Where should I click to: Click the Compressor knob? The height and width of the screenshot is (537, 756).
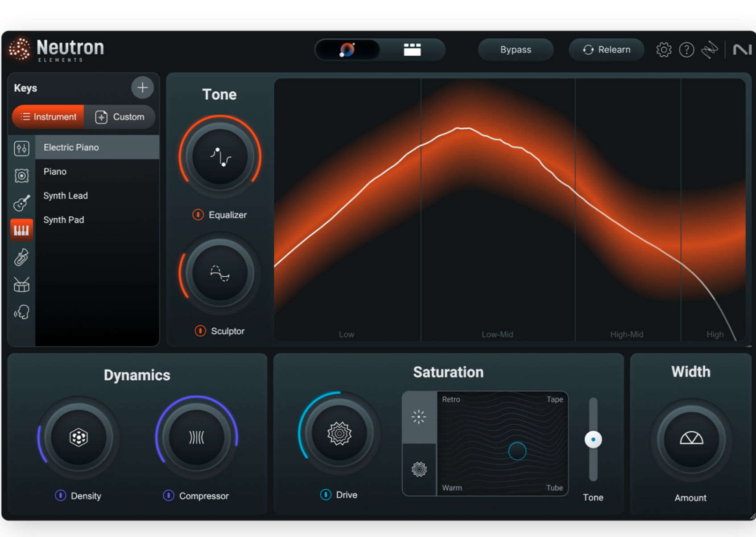tap(197, 438)
